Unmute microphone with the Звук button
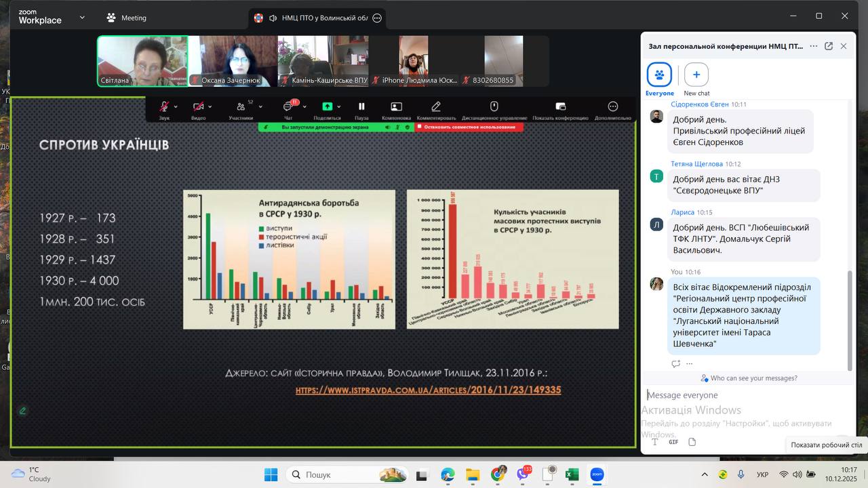The height and width of the screenshot is (488, 868). pos(163,107)
